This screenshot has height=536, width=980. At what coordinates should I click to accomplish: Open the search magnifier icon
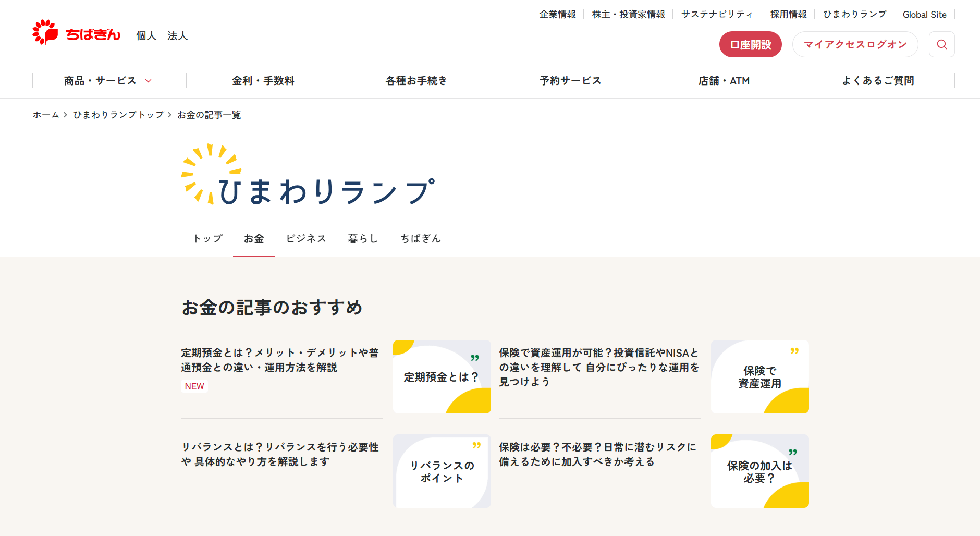click(941, 44)
